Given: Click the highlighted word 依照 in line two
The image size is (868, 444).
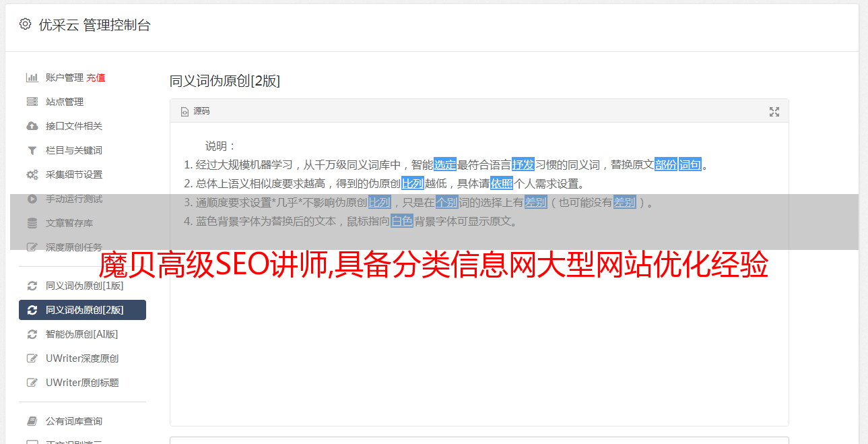Looking at the screenshot, I should (502, 183).
